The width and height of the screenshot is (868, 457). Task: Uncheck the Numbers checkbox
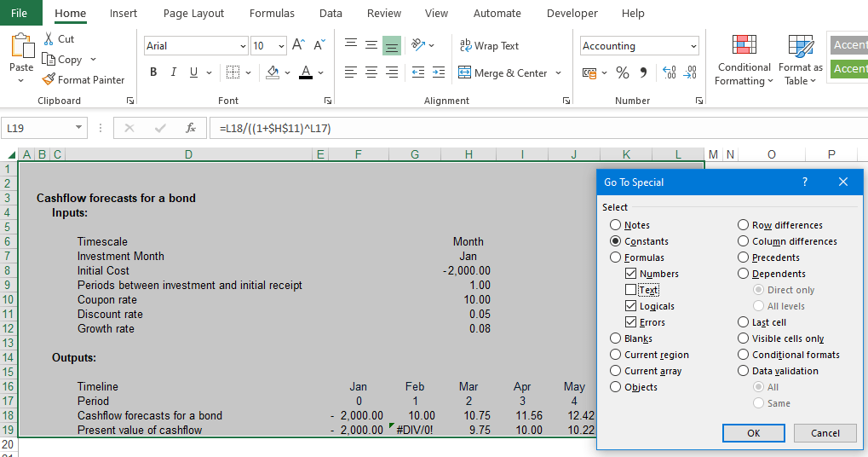click(x=630, y=274)
